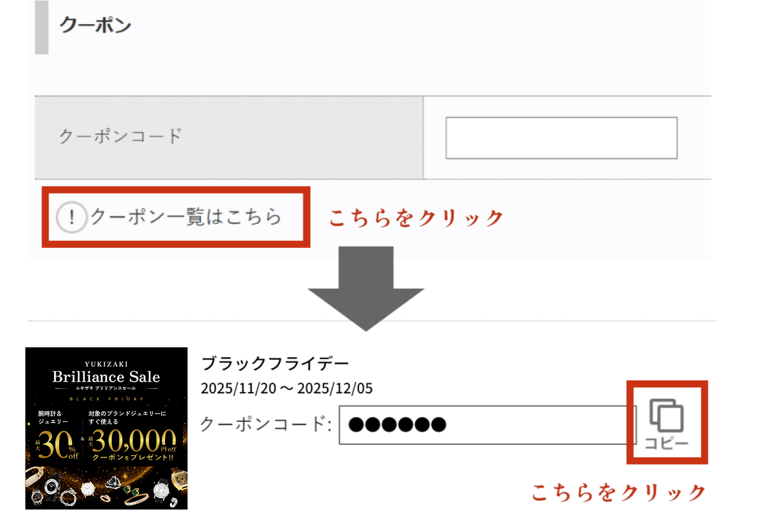The image size is (757, 532).
Task: Click the gray クーポンコード label cell
Action: coord(229,137)
